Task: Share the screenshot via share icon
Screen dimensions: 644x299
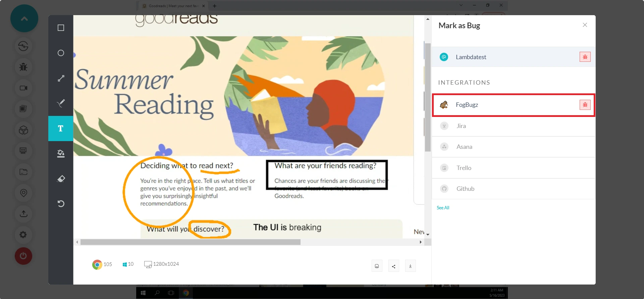Action: click(393, 266)
